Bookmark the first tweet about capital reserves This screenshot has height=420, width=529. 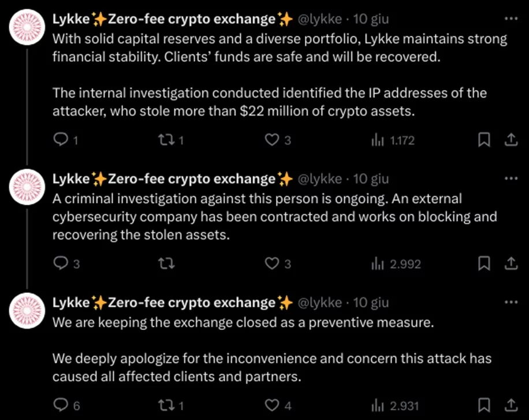pos(485,140)
